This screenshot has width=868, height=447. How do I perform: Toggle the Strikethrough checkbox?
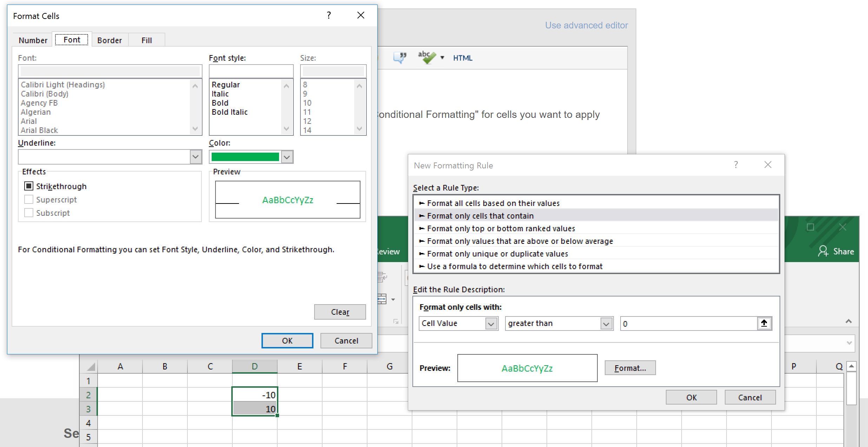[x=29, y=186]
